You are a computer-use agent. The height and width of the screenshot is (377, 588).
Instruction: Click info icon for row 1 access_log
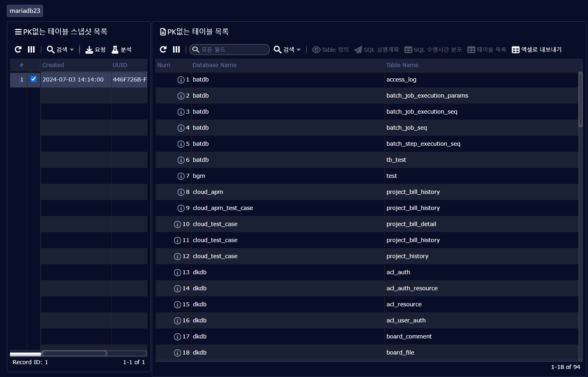click(x=181, y=80)
